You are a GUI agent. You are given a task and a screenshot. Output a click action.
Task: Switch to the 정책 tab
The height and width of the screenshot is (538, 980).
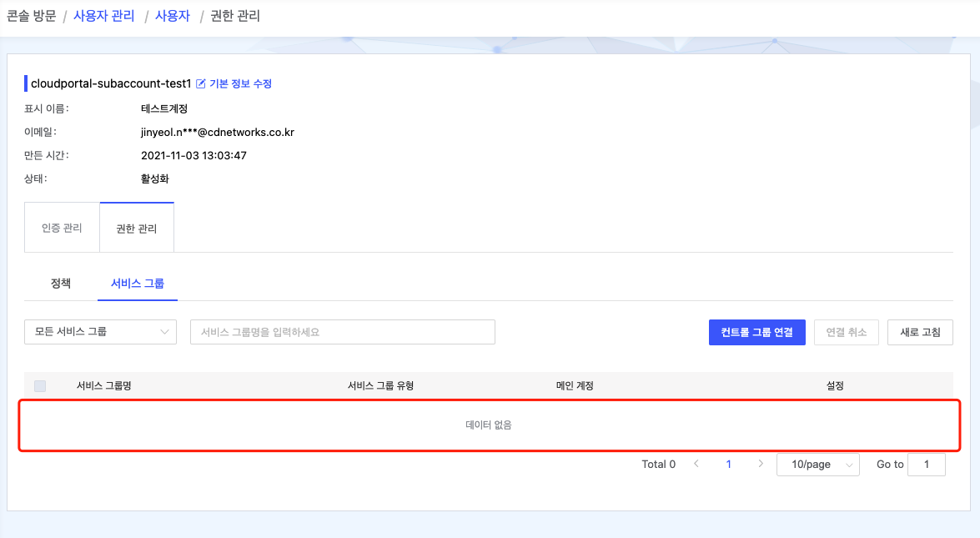[x=59, y=284]
